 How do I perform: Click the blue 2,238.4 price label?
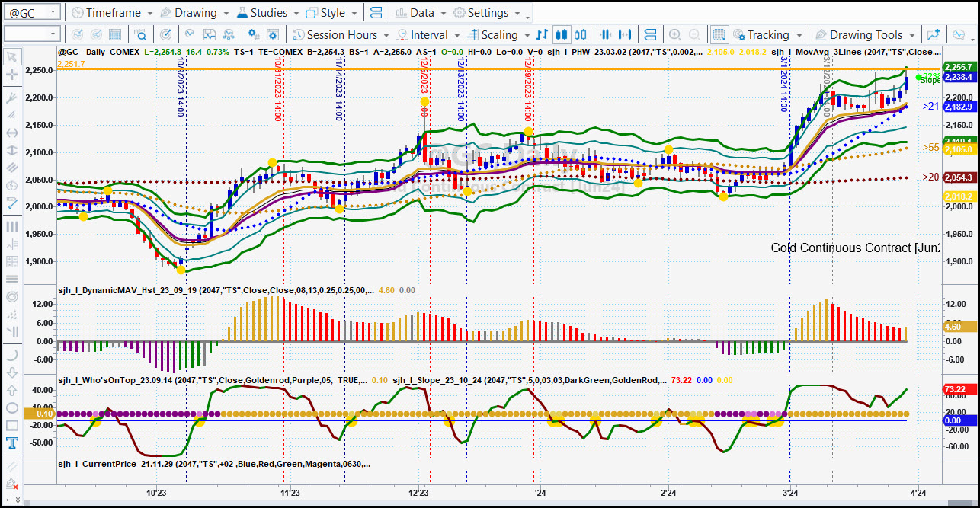[959, 77]
